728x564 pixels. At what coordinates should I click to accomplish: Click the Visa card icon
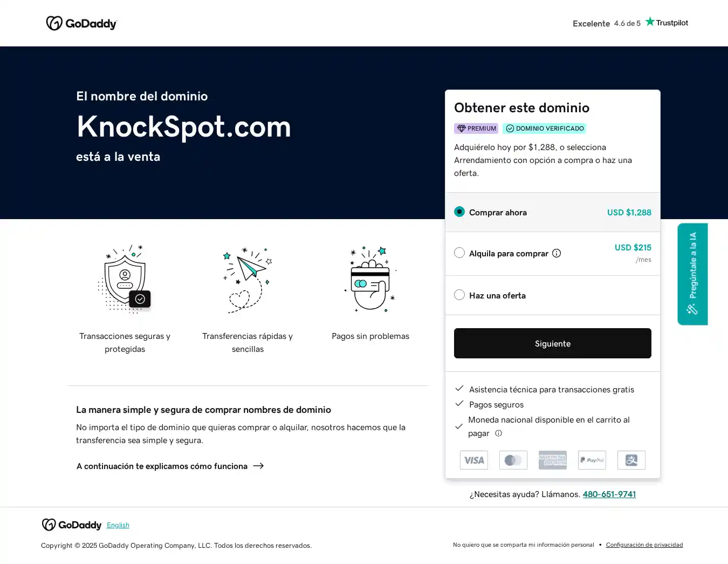[474, 460]
